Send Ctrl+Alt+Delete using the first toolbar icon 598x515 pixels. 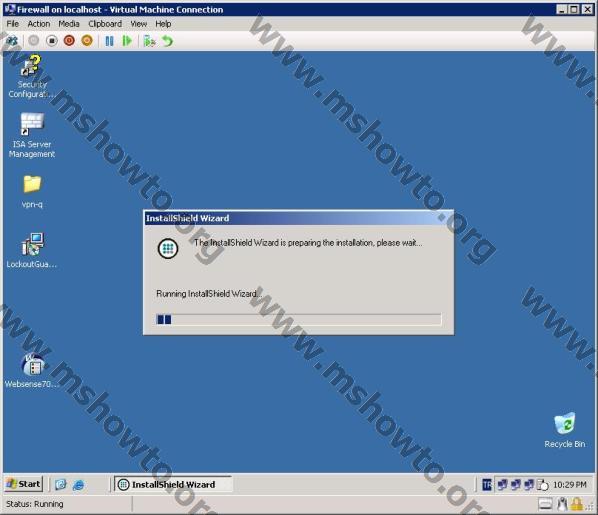[x=11, y=41]
